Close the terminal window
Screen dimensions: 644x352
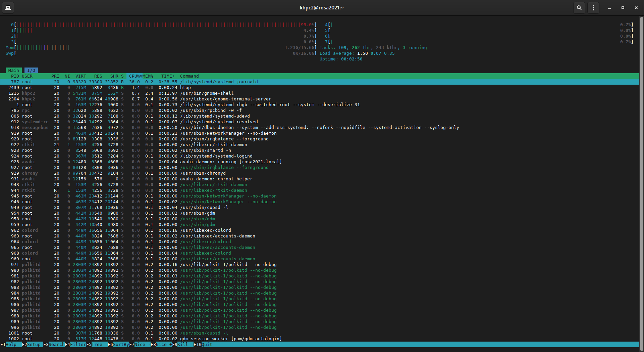(636, 8)
